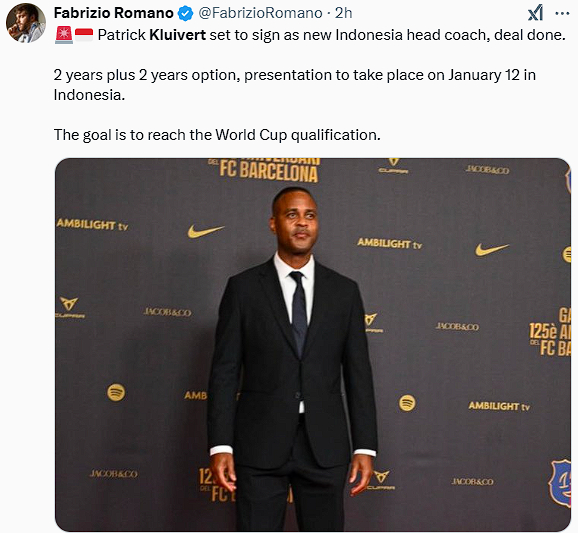Click the Indonesia flag emoji
Viewport: 578px width, 533px height.
84,35
